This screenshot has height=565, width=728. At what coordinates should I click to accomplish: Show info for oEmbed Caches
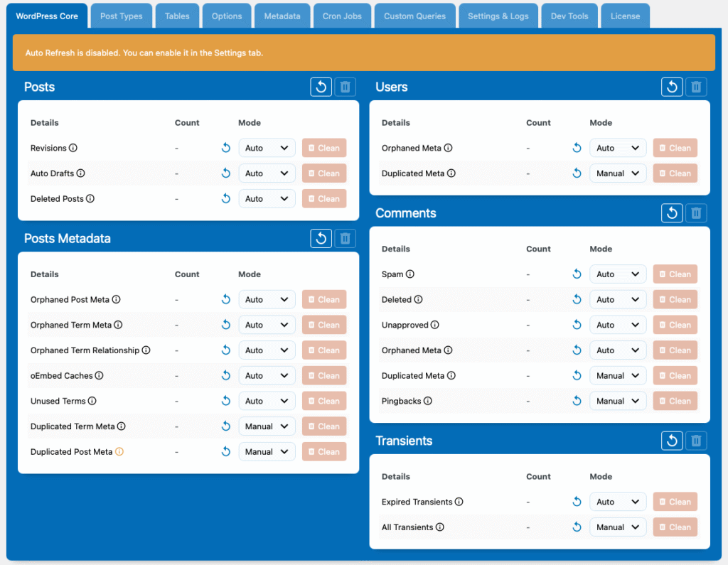click(x=100, y=375)
